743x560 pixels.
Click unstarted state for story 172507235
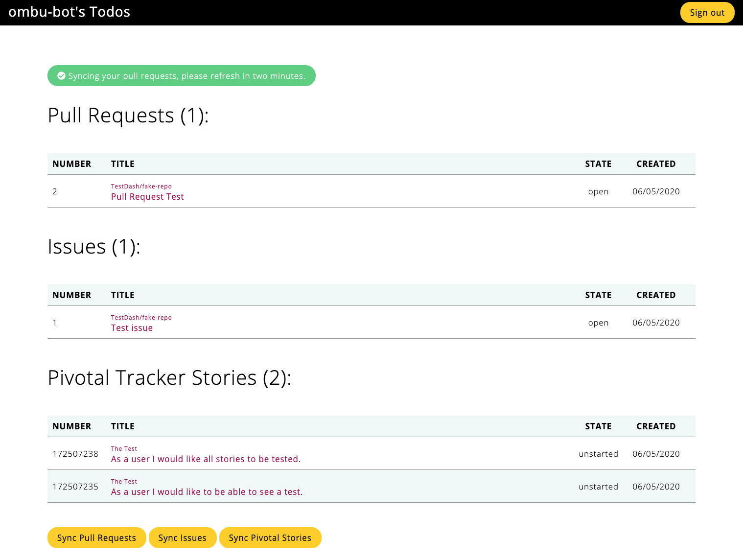pyautogui.click(x=598, y=487)
